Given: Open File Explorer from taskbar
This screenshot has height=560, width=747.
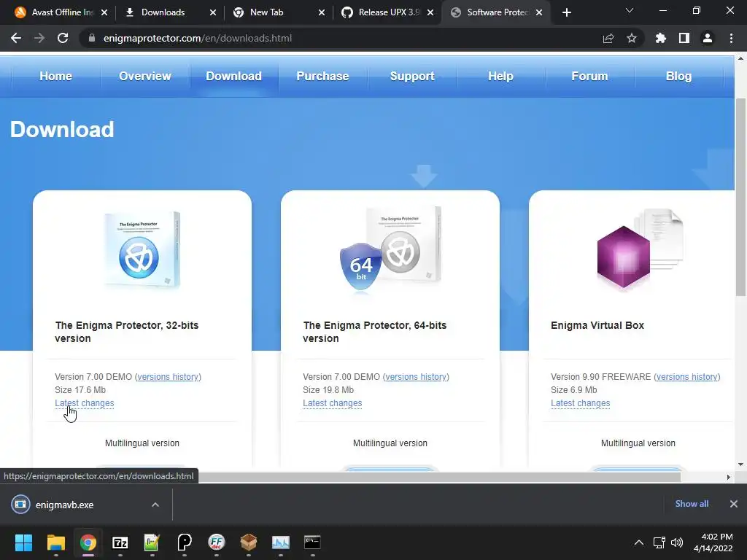Looking at the screenshot, I should click(x=55, y=542).
